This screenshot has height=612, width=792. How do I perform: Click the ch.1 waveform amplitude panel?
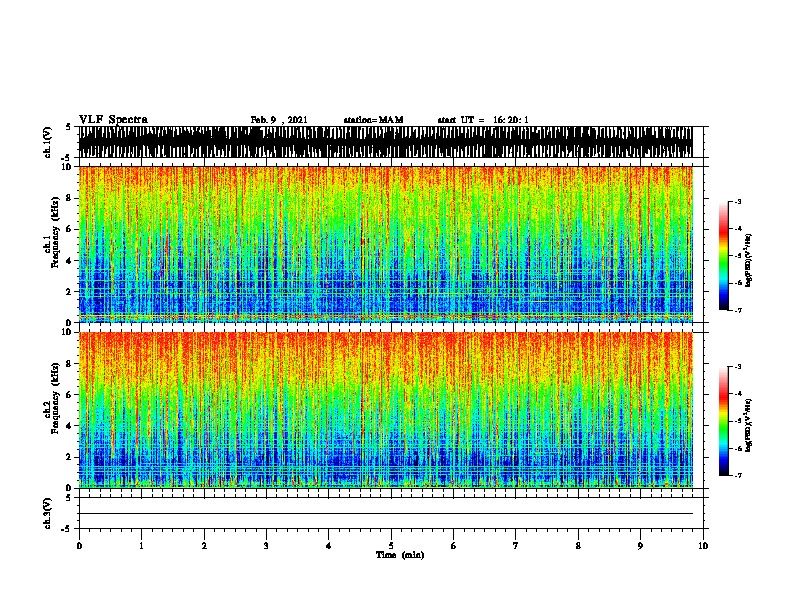pyautogui.click(x=386, y=142)
